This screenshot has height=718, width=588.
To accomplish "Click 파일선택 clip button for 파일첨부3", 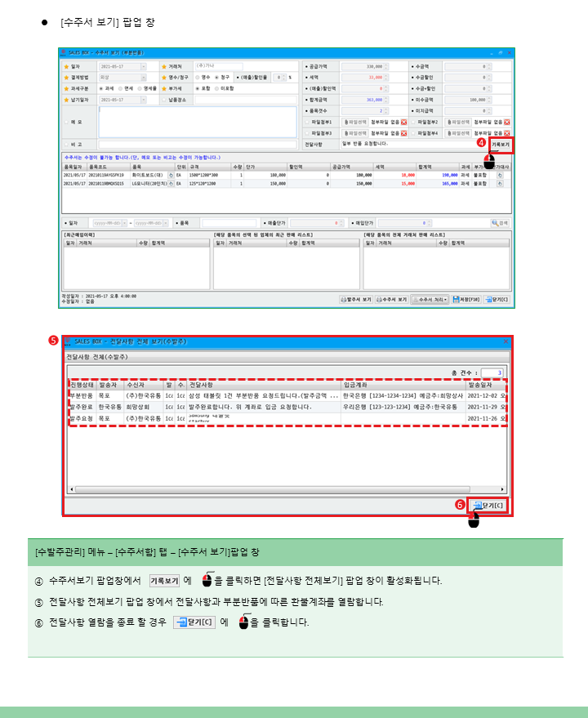I will pos(355,133).
